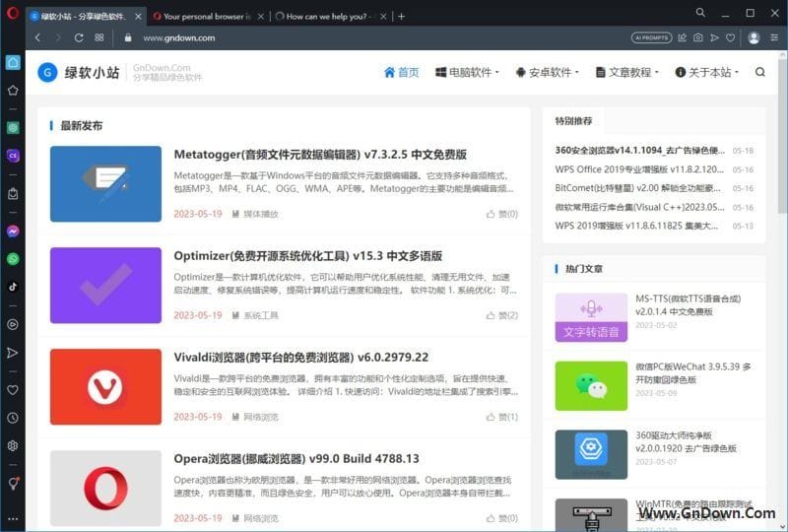
Task: Open the MS-TTS hot article link
Action: click(x=688, y=305)
